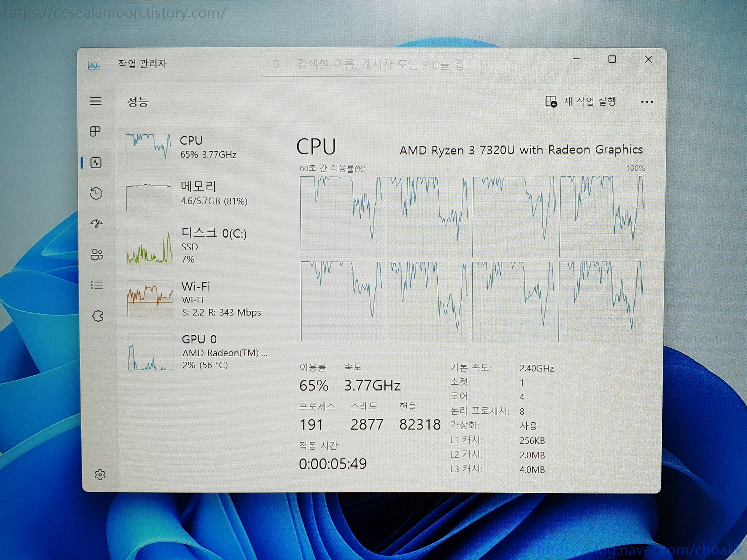The image size is (747, 560).
Task: Open the Details list page icon
Action: point(97,285)
